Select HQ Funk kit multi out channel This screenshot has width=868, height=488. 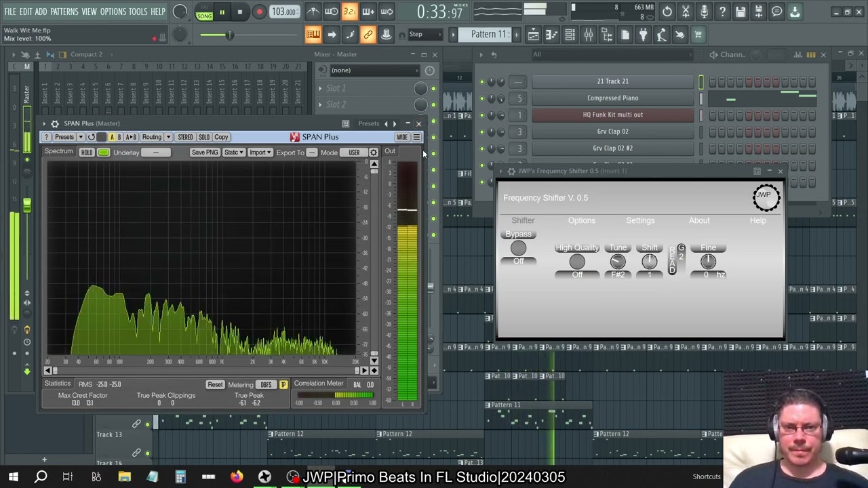612,115
